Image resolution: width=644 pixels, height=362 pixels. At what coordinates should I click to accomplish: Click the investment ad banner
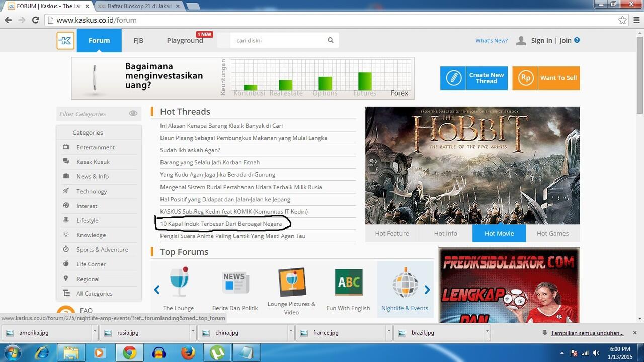point(243,78)
